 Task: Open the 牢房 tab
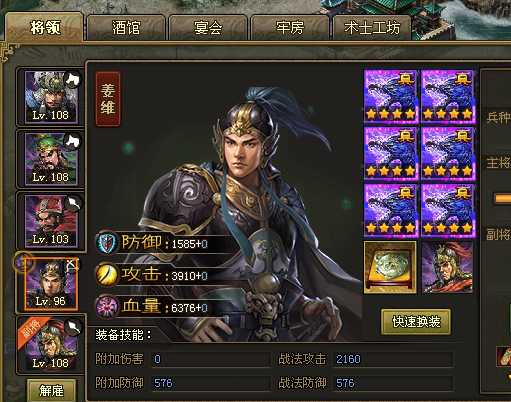(x=290, y=28)
